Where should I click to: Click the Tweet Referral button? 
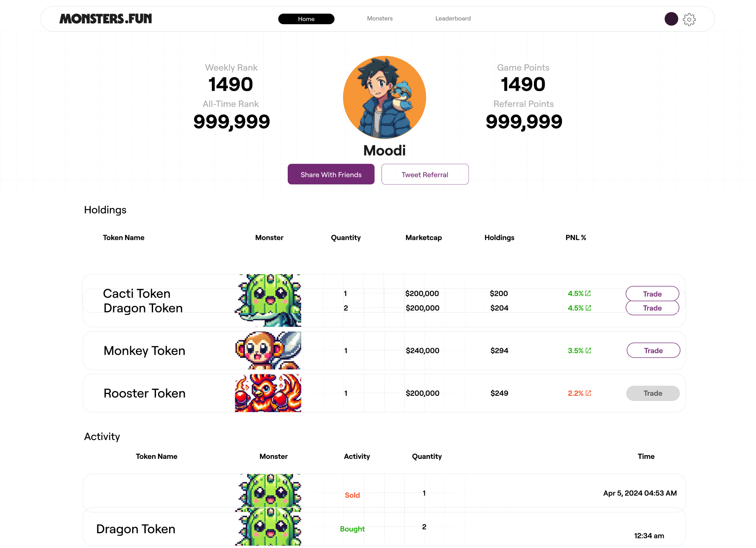425,174
